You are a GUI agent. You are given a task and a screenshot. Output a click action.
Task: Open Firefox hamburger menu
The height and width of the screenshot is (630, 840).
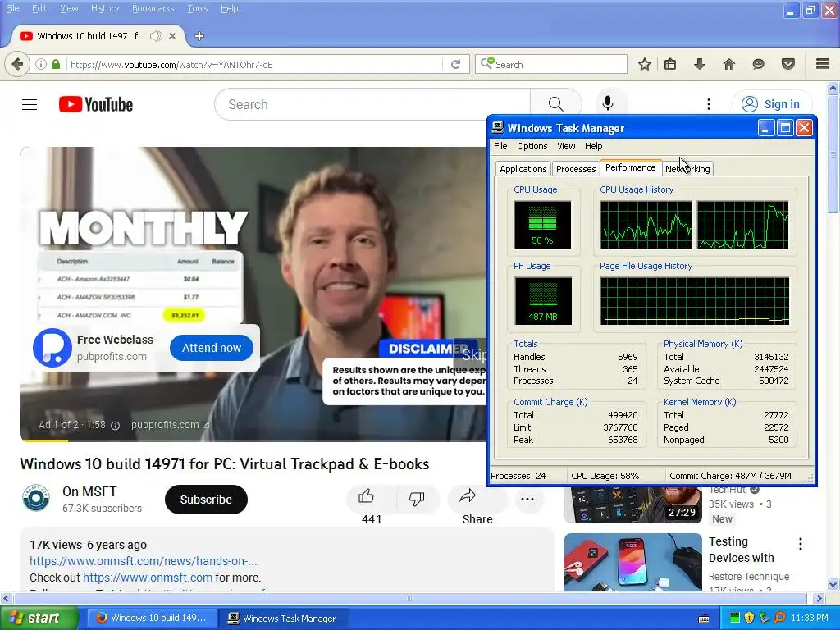[x=823, y=64]
